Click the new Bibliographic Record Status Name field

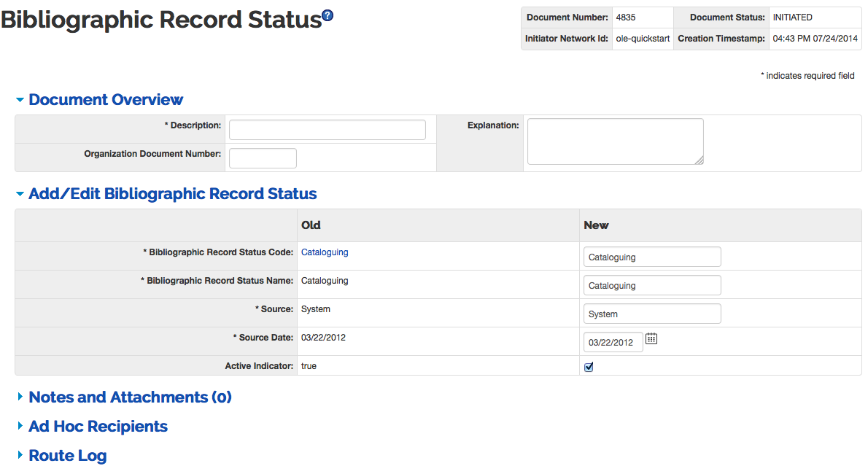click(652, 285)
